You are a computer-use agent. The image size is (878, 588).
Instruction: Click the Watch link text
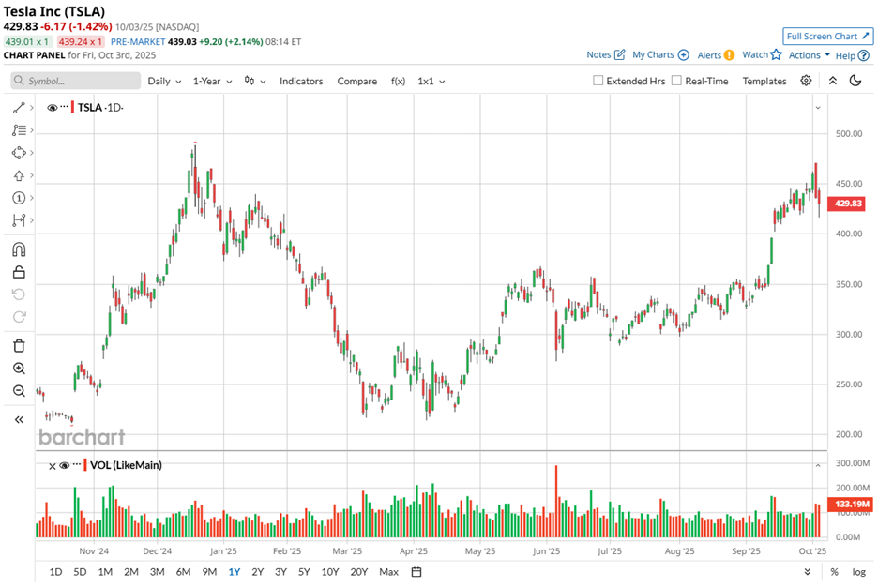755,54
